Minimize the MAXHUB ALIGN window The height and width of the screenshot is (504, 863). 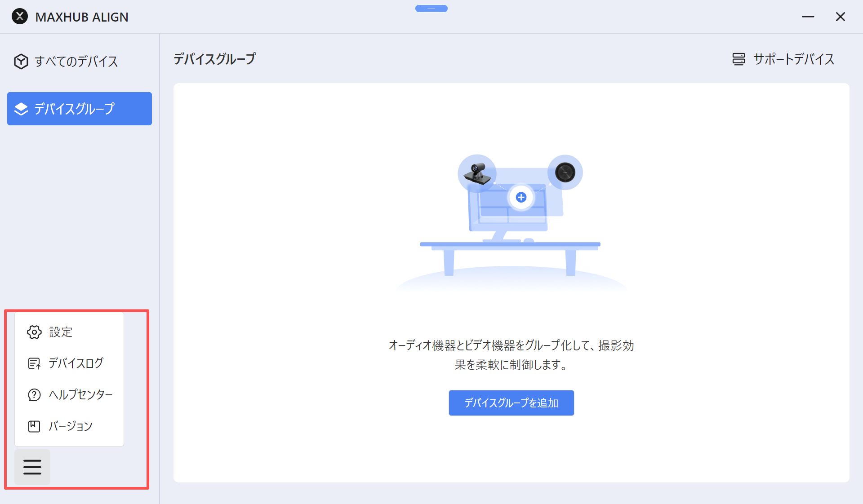click(808, 17)
